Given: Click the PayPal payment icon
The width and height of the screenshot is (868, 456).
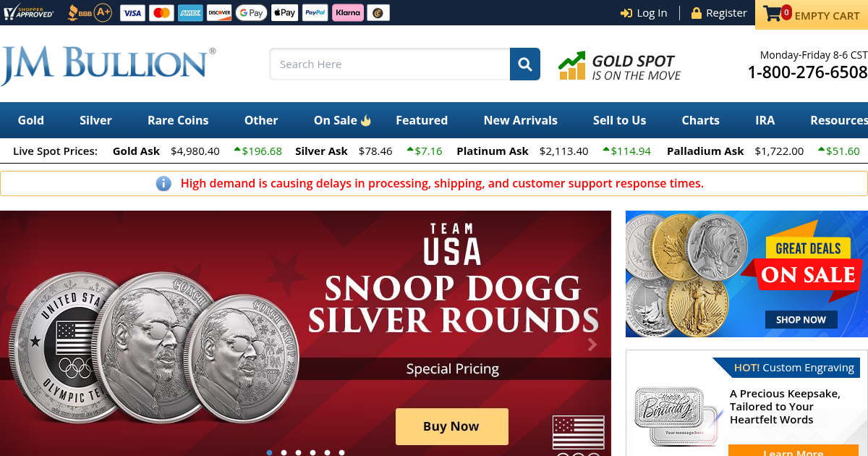Looking at the screenshot, I should [x=315, y=12].
